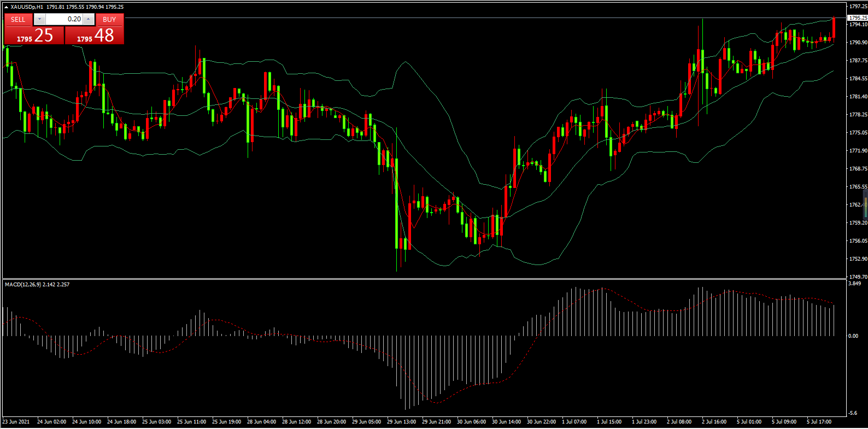Click the 1778.25 price scale label
Viewport: 868px width, 429px height.
(858, 115)
